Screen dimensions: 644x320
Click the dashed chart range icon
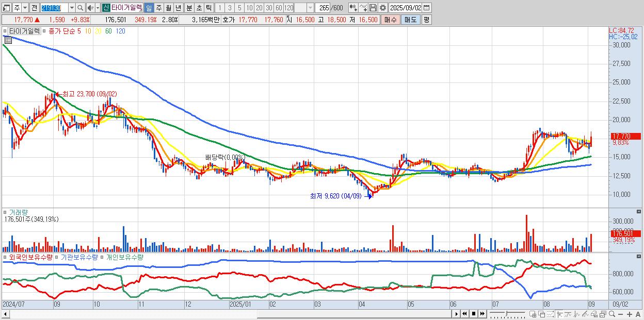[550, 314]
